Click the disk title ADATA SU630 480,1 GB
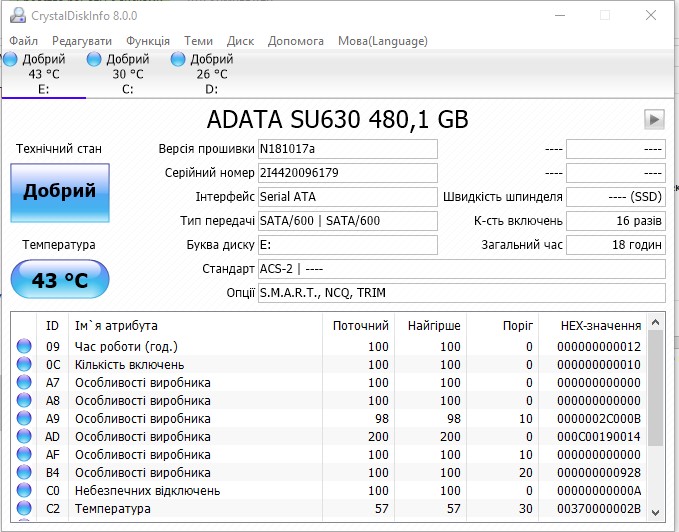This screenshot has width=679, height=532. point(338,119)
